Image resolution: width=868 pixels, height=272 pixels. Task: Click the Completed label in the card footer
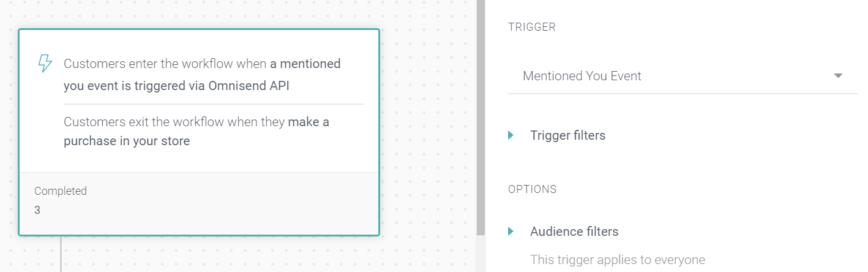(x=61, y=191)
